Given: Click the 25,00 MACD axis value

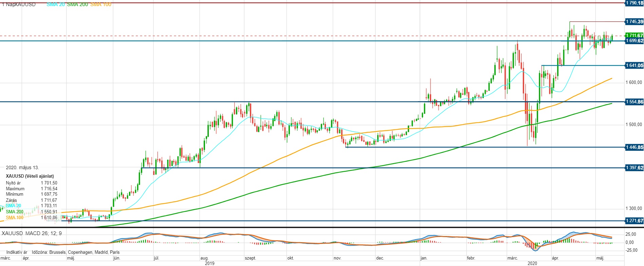Looking at the screenshot, I should coord(631,234).
